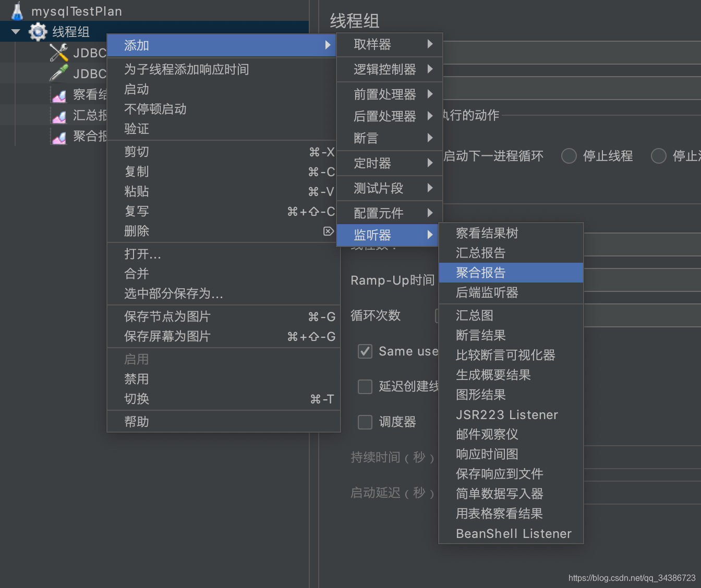Choose 保存屏幕为图片 menu item

pos(224,336)
